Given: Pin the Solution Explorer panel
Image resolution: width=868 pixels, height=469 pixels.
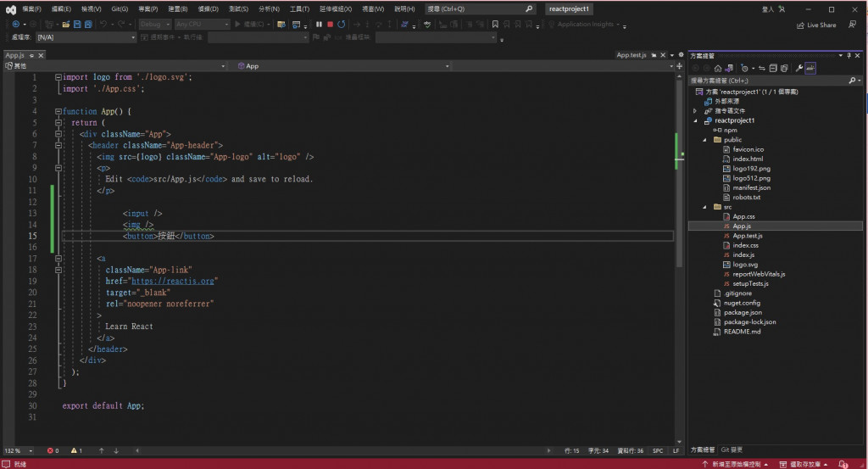Looking at the screenshot, I should (x=849, y=55).
